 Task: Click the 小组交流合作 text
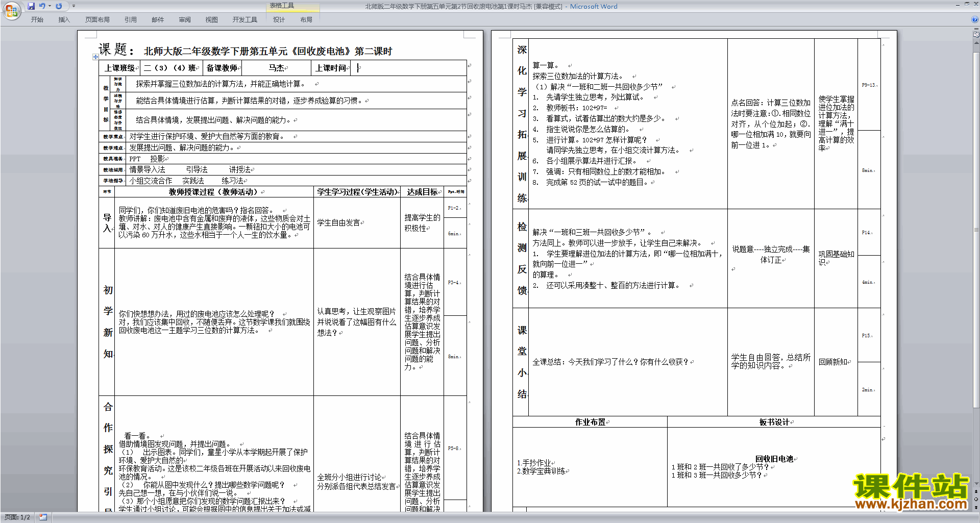[x=151, y=181]
